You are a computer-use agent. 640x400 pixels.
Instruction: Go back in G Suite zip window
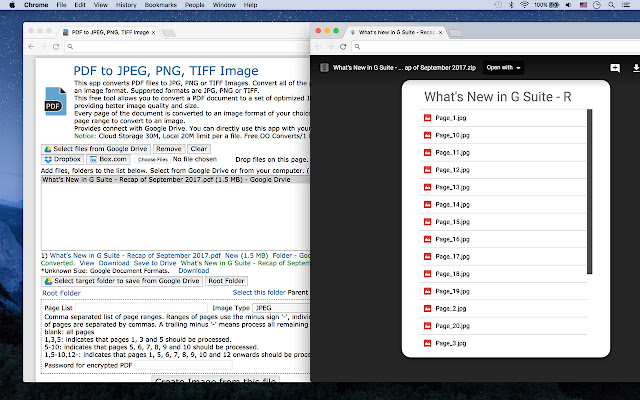click(x=318, y=47)
